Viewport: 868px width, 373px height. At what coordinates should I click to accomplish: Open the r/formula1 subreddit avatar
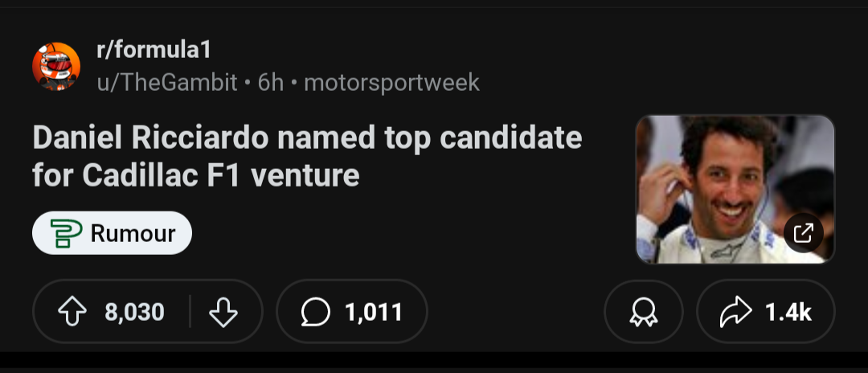[56, 66]
